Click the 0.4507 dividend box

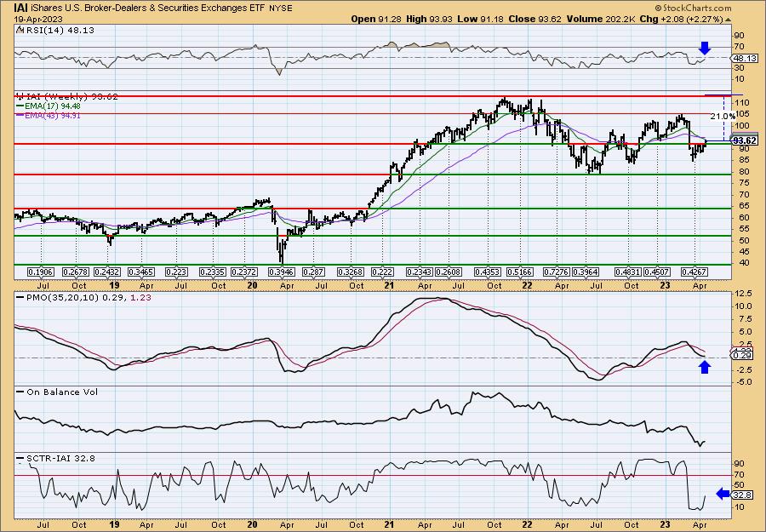[x=657, y=272]
